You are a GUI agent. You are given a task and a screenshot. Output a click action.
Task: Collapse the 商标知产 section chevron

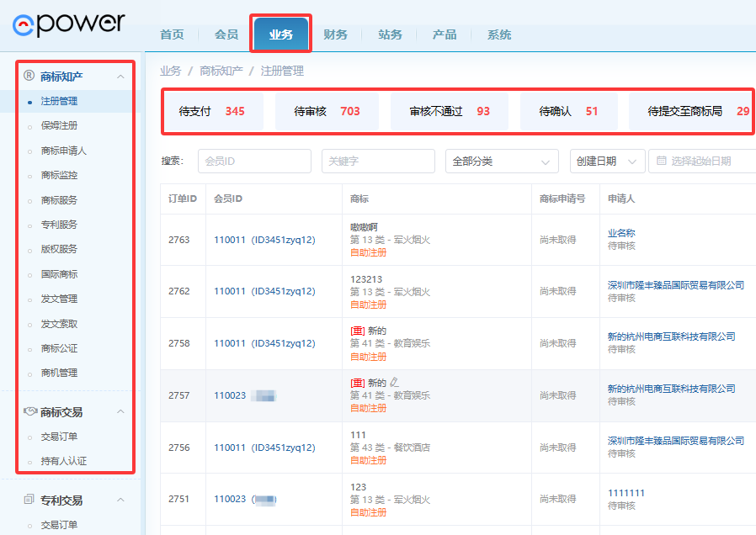[120, 77]
